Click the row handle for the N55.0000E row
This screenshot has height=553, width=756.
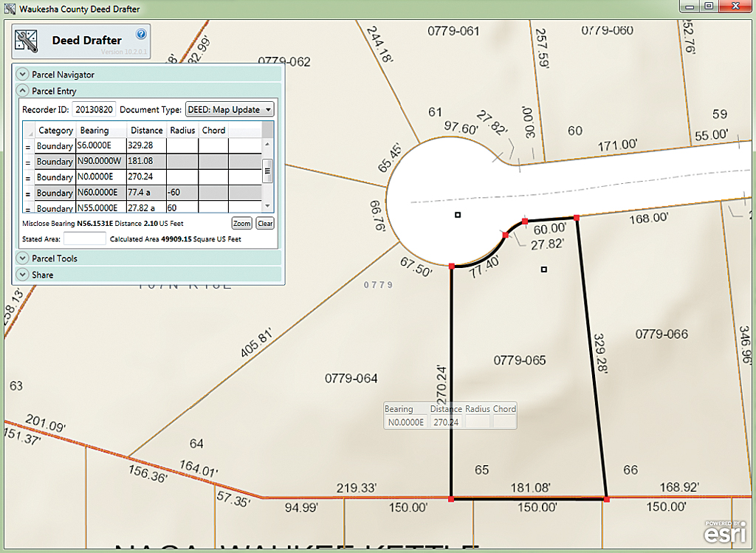point(28,207)
